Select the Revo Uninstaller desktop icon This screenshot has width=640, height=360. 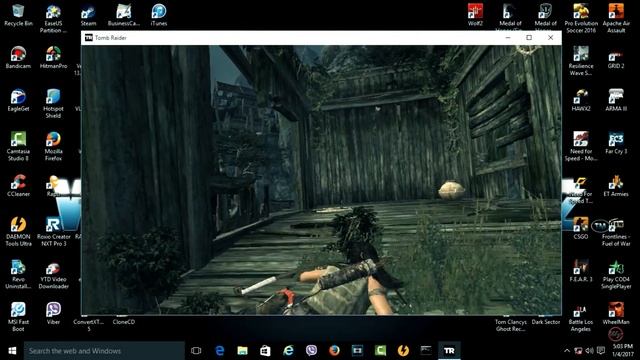[18, 274]
